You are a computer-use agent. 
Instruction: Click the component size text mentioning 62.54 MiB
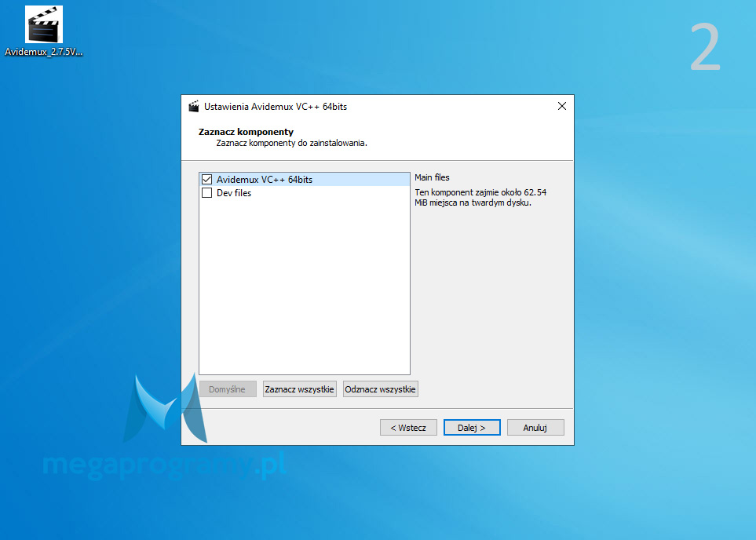[479, 197]
